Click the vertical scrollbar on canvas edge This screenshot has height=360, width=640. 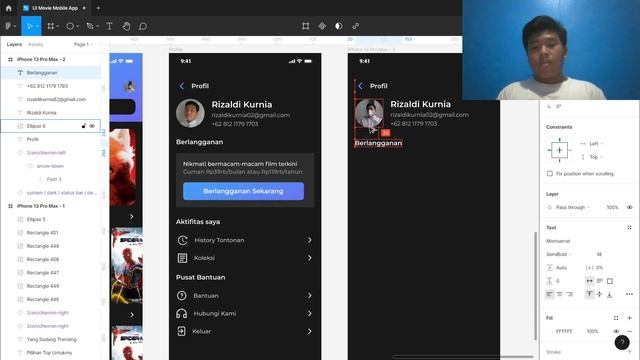536,286
